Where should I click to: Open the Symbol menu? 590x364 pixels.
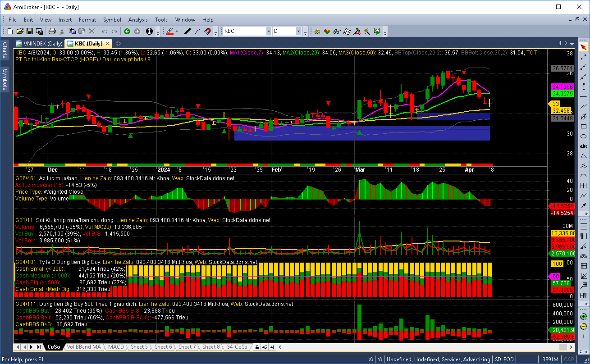[x=112, y=20]
